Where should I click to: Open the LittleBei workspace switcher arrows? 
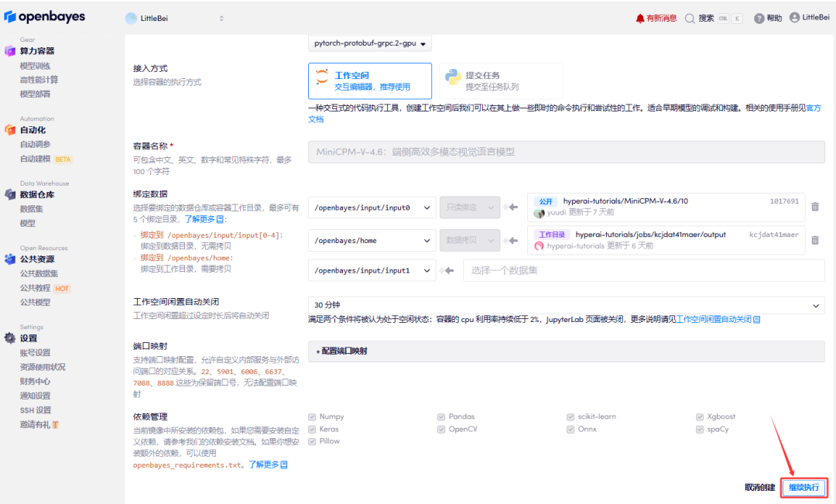221,19
